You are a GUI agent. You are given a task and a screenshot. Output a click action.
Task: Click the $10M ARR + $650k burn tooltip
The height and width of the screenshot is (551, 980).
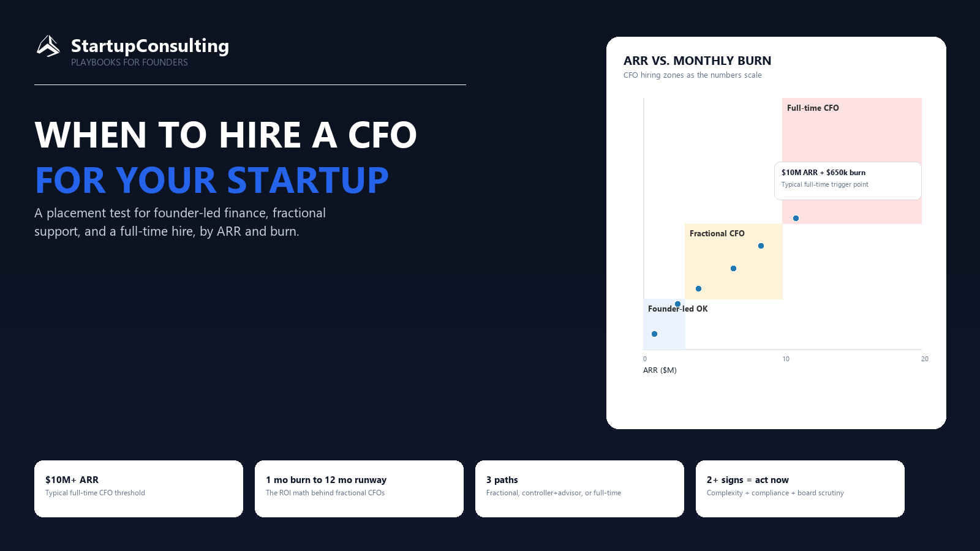[x=848, y=181]
